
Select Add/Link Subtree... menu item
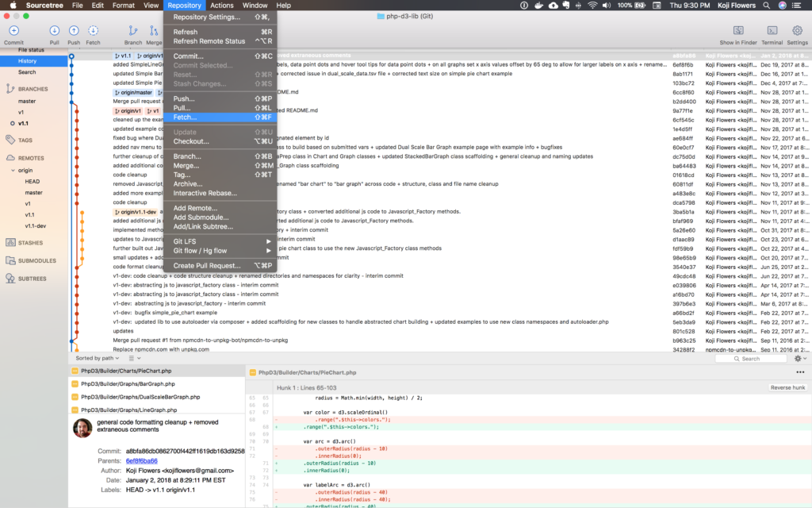pos(220,226)
